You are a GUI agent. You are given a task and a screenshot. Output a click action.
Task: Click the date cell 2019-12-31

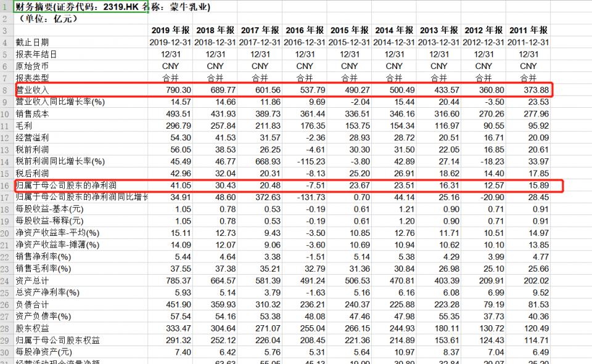pyautogui.click(x=170, y=42)
